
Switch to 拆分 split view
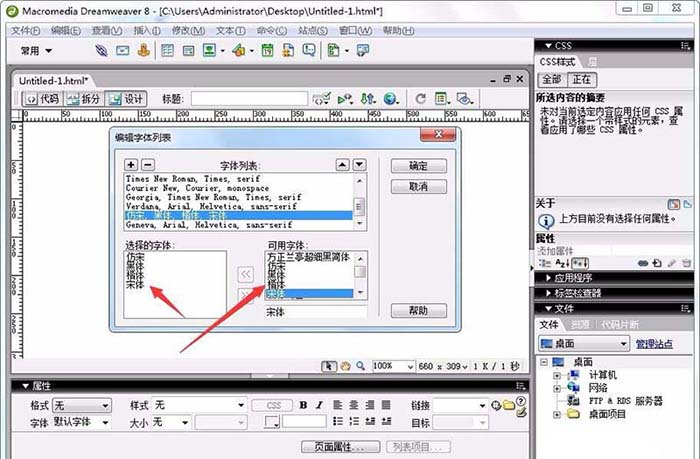84,99
